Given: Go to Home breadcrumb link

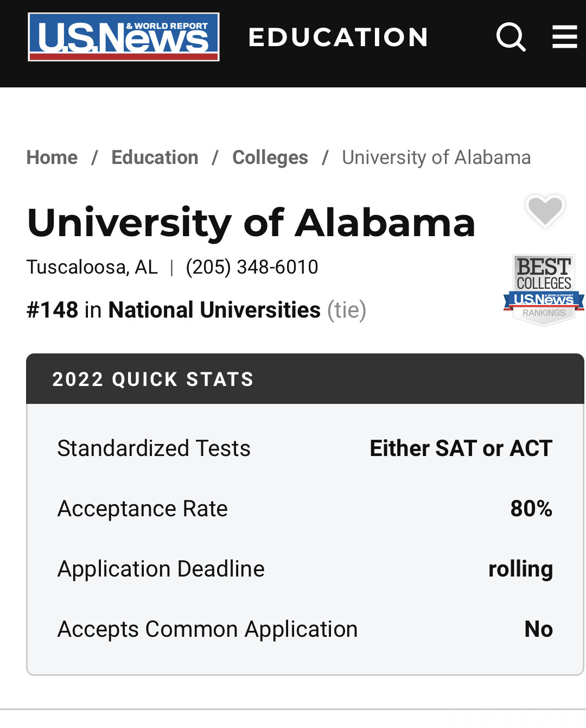Looking at the screenshot, I should coord(52,157).
